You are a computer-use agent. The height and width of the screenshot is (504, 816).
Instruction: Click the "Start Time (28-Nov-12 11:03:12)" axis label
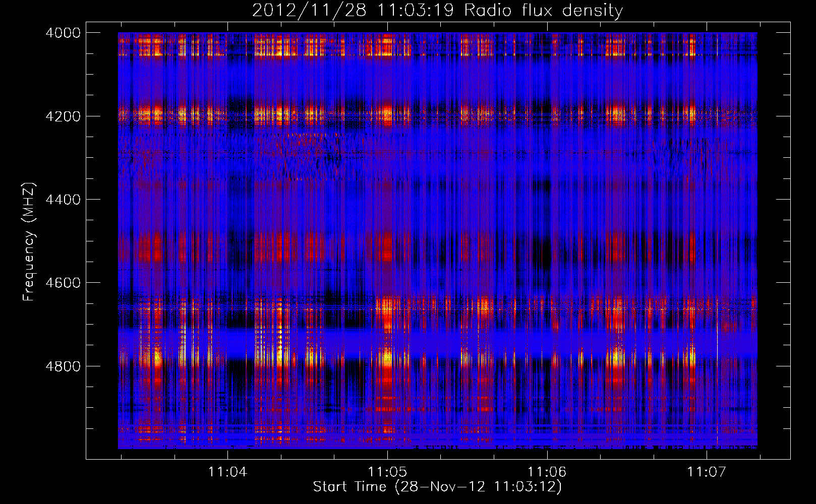coord(437,487)
